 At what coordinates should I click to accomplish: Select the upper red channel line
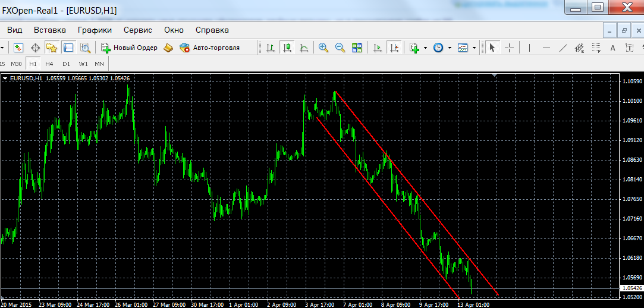417,193
